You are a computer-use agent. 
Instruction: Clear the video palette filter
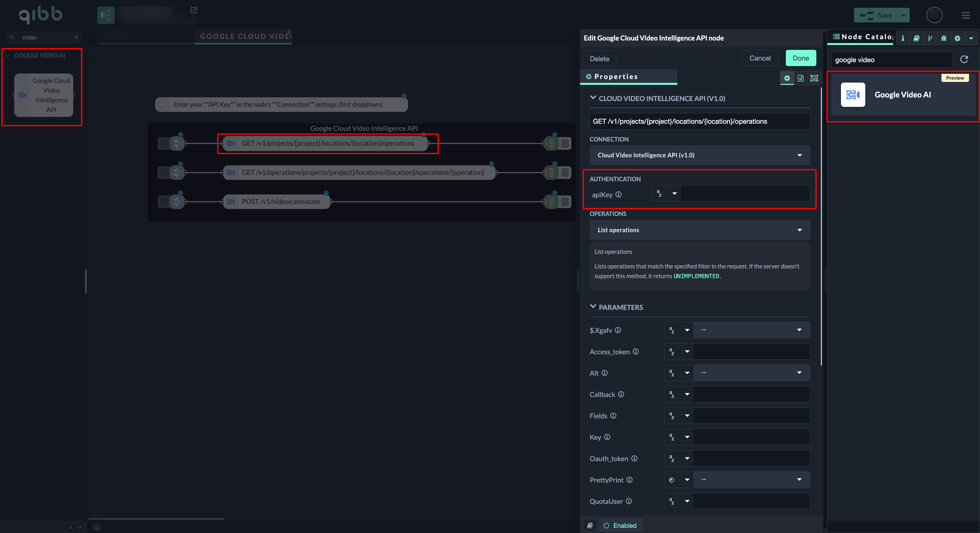click(x=76, y=37)
